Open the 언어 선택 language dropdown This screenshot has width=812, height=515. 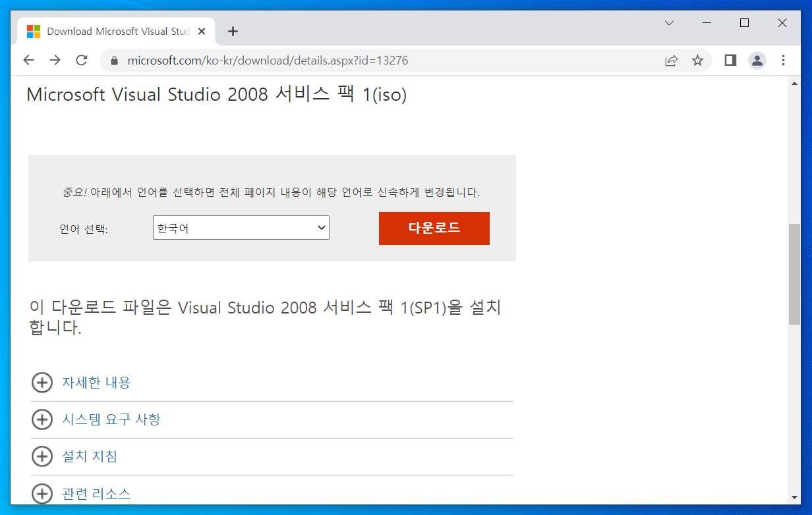(x=241, y=228)
